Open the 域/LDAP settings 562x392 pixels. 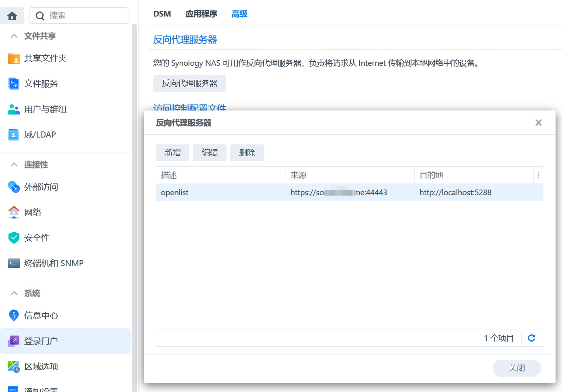40,135
